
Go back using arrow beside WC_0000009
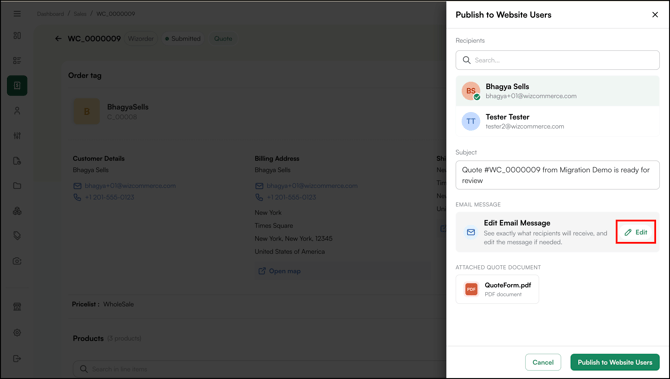(x=58, y=38)
